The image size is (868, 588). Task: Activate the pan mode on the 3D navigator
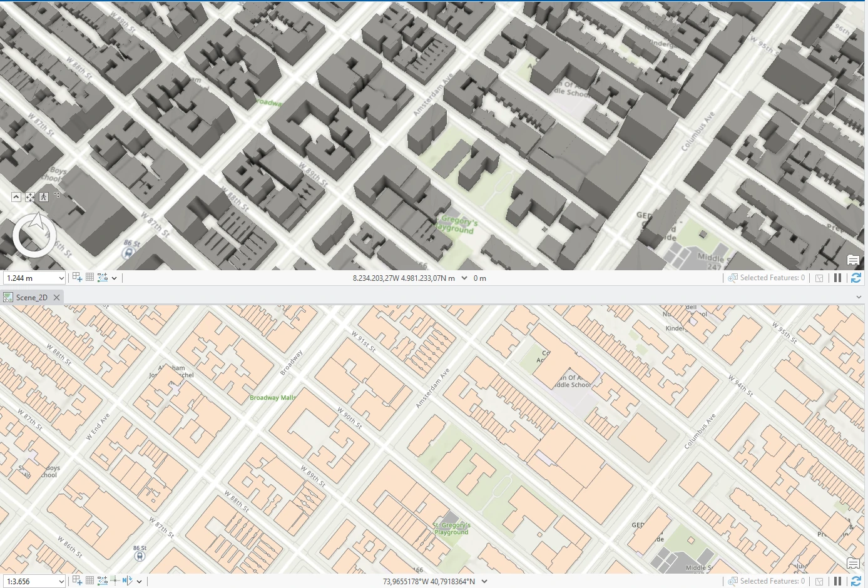tap(30, 197)
